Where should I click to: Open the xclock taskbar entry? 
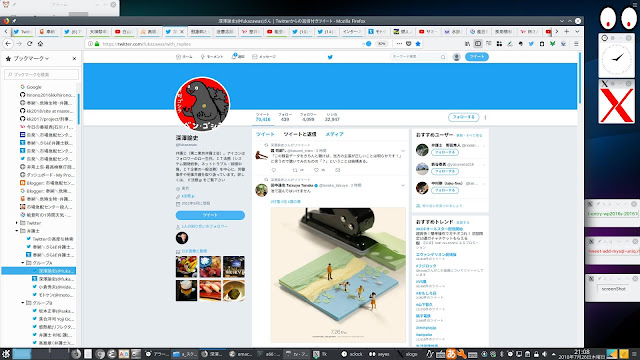352,354
